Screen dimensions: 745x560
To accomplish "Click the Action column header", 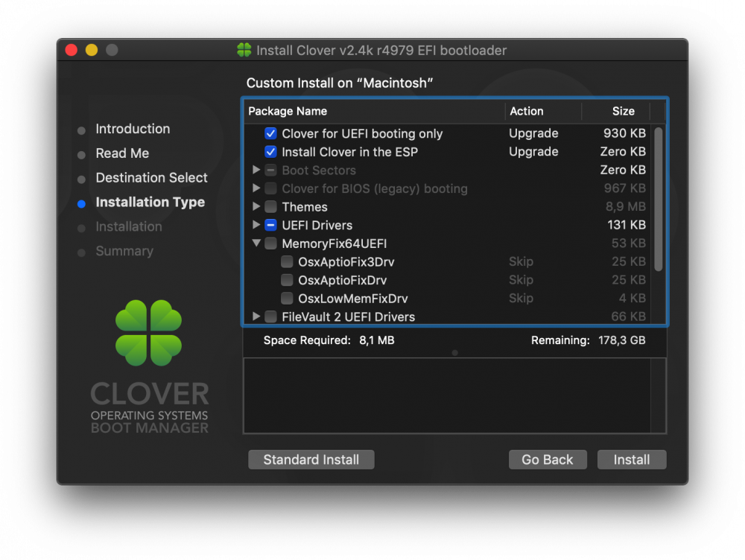I will pos(543,111).
